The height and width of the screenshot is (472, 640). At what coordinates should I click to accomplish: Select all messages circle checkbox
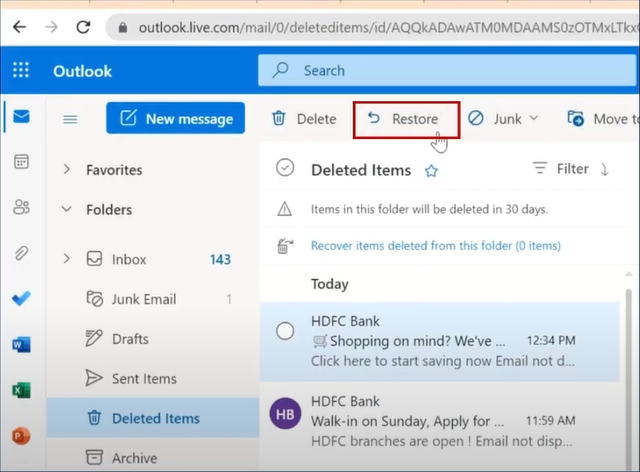pos(285,167)
